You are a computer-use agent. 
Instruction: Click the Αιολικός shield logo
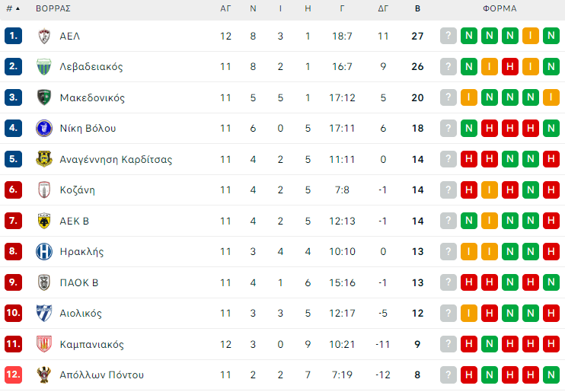click(44, 313)
